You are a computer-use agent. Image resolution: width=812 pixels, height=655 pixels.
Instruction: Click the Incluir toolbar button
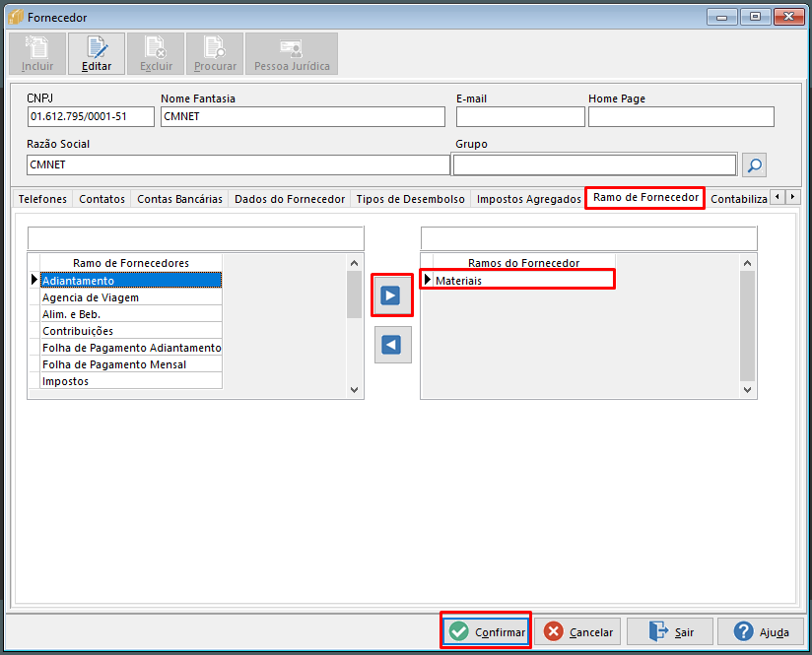click(x=37, y=54)
